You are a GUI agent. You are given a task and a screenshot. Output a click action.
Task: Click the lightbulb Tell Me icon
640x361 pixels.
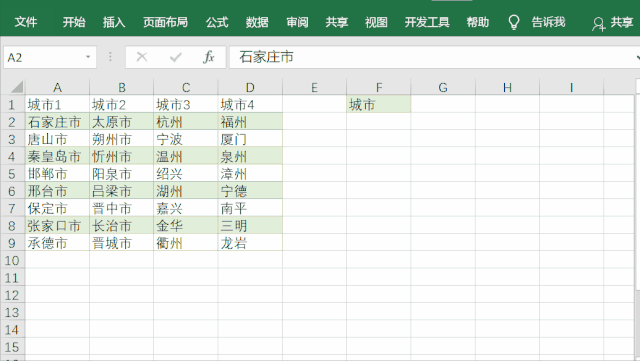pyautogui.click(x=514, y=22)
